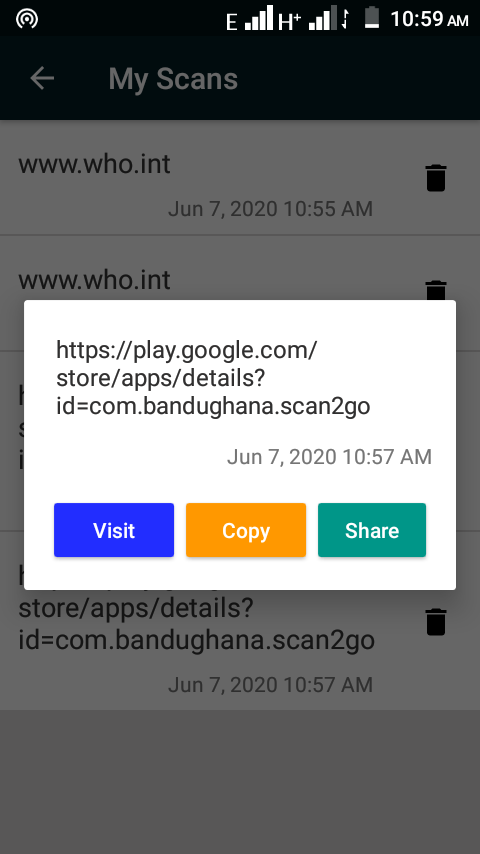The image size is (480, 854).
Task: Tap the battery icon in status bar
Action: pyautogui.click(x=372, y=17)
